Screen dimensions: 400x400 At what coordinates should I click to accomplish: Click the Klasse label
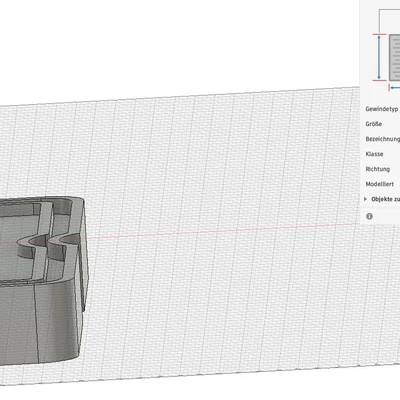(374, 154)
